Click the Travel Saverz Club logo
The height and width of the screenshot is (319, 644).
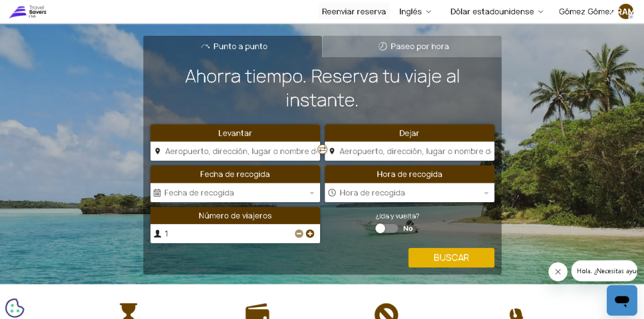[28, 12]
